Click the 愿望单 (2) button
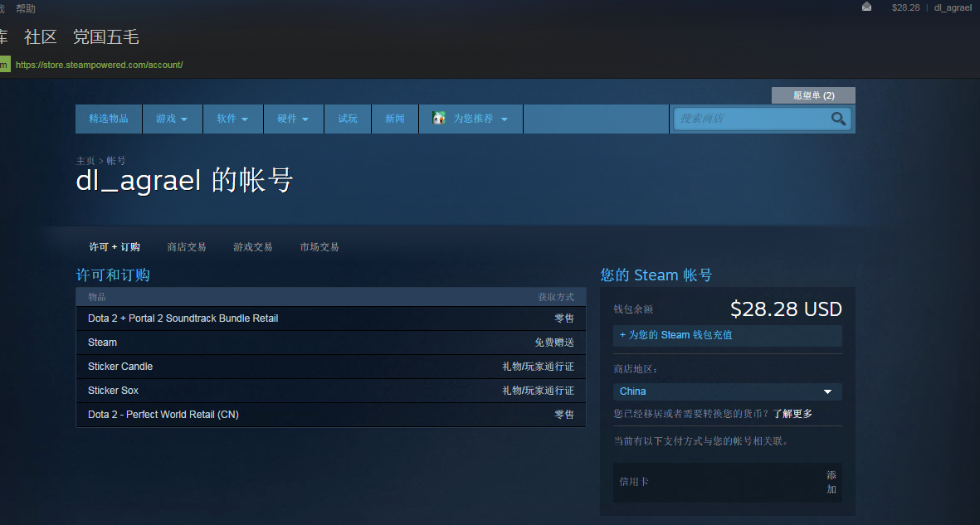Screen dimensions: 980x525 814,95
